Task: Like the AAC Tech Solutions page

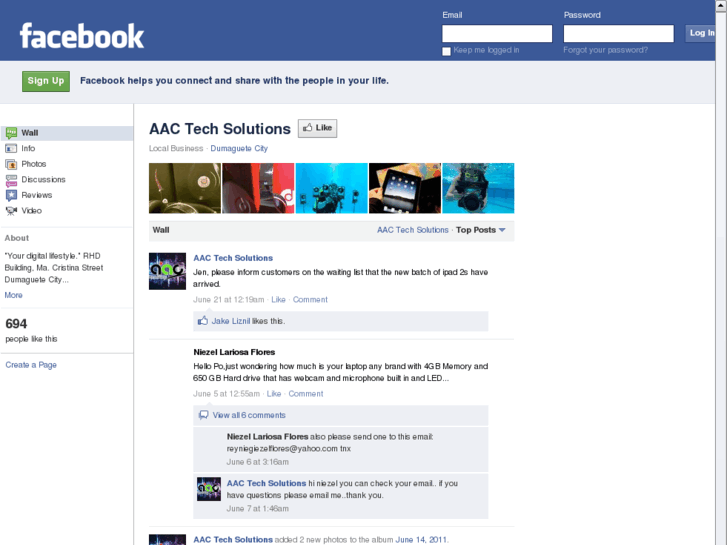Action: [318, 128]
